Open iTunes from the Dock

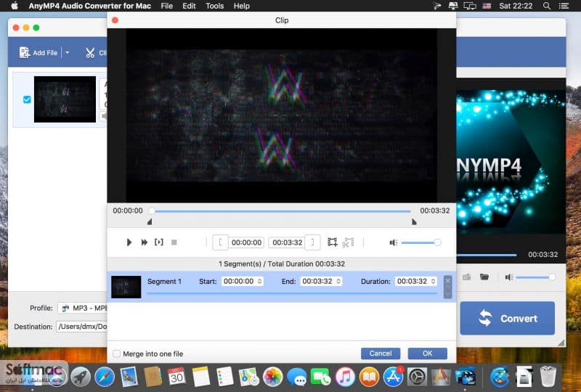pos(345,377)
